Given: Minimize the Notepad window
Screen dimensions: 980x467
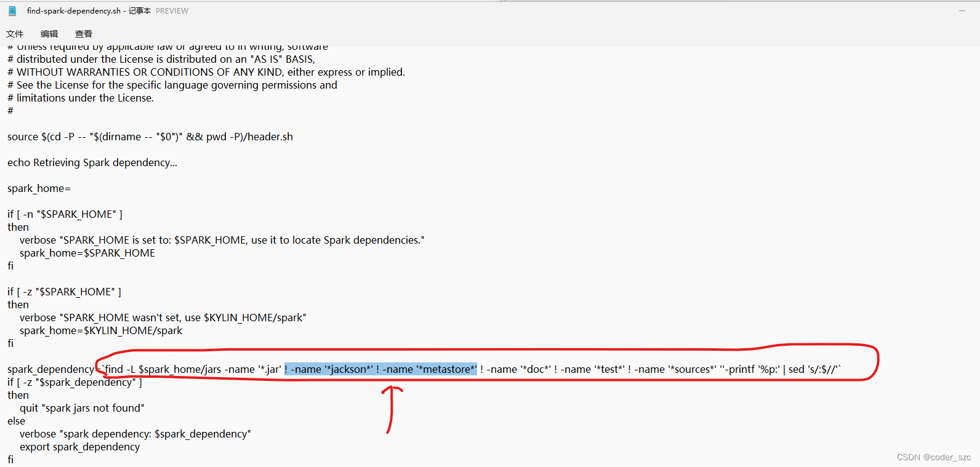Looking at the screenshot, I should click(962, 11).
